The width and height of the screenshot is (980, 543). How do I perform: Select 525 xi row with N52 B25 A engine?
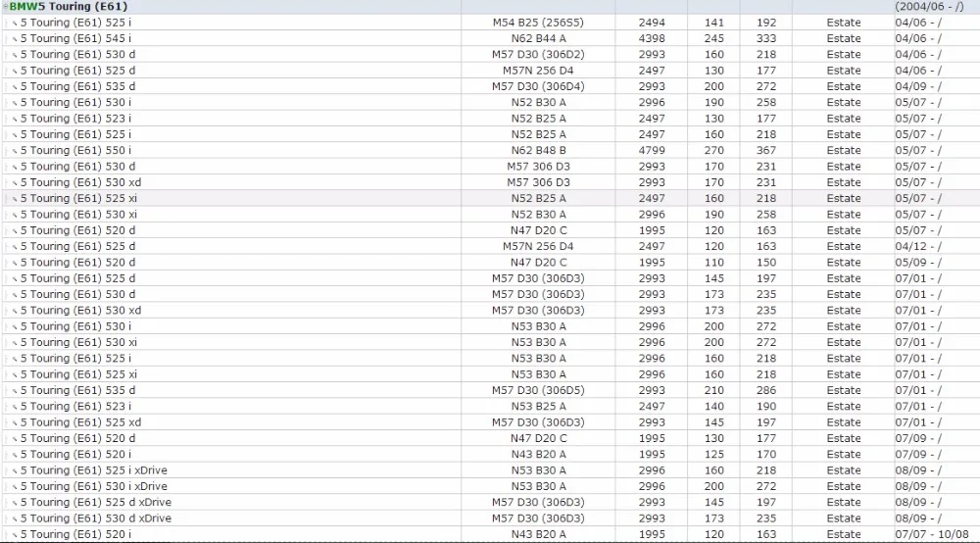click(490, 198)
